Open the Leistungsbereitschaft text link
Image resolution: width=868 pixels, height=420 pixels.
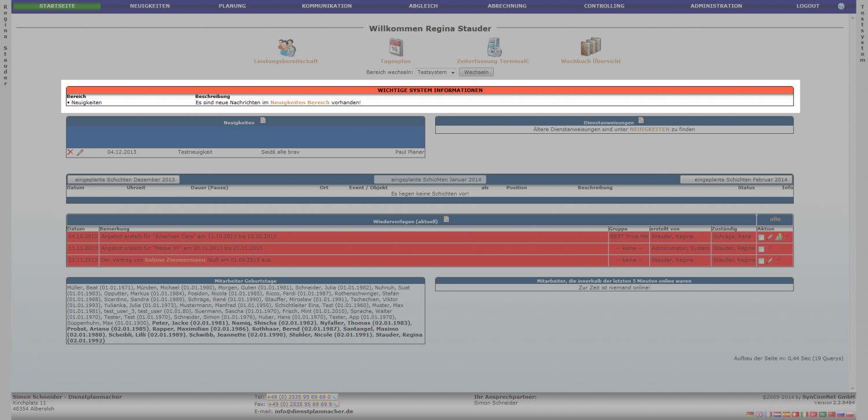[x=286, y=61]
